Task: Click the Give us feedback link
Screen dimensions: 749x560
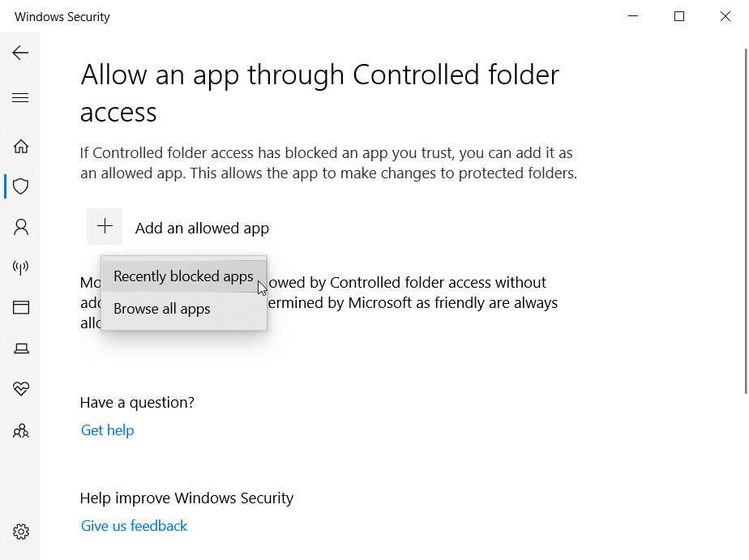Action: coord(134,526)
